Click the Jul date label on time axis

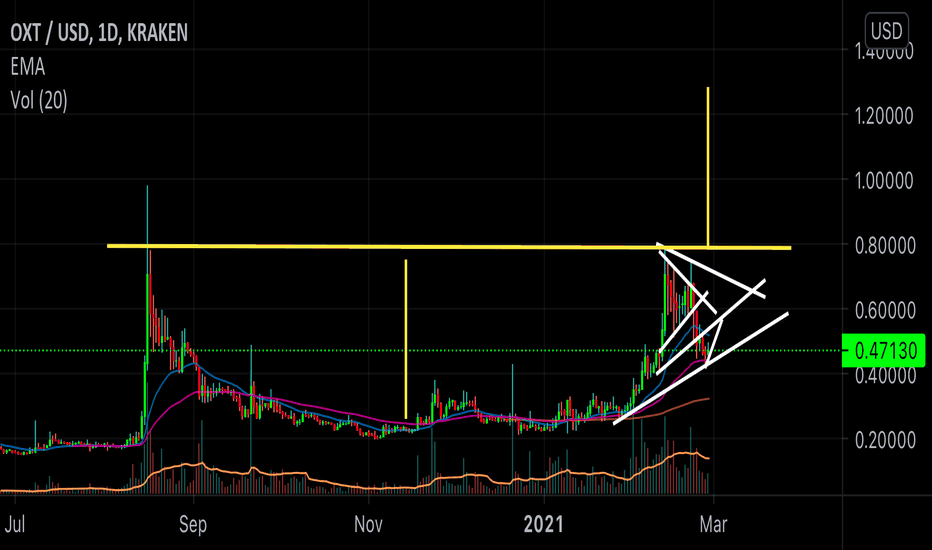(15, 524)
